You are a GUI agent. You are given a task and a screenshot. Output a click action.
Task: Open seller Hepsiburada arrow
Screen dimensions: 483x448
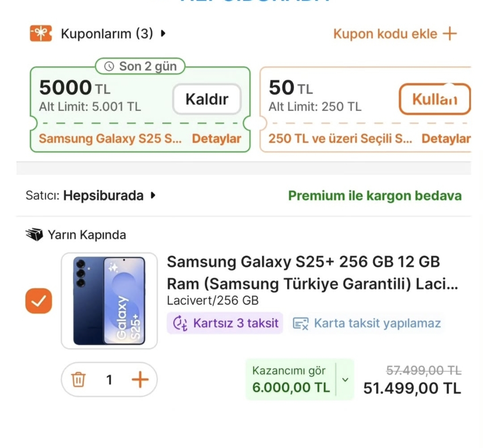[153, 195]
